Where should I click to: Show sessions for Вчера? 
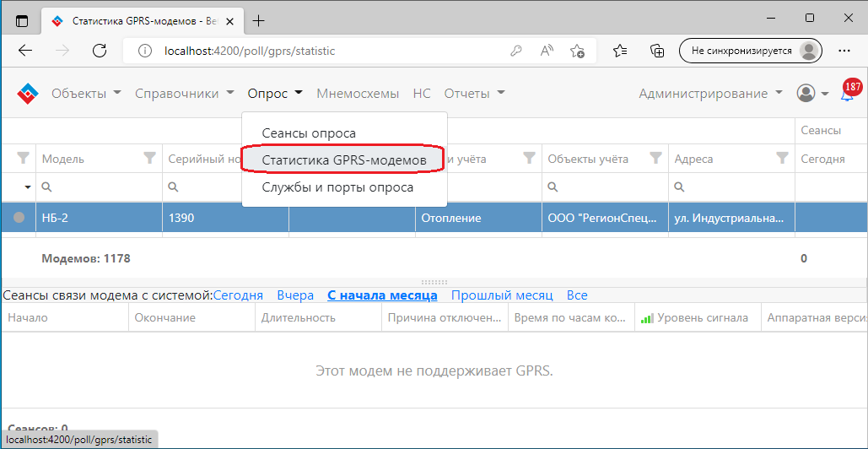pyautogui.click(x=295, y=295)
